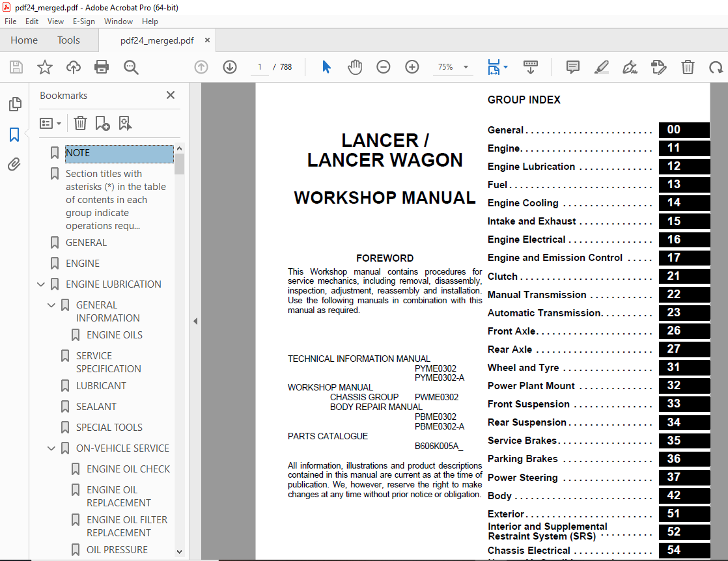Open the SEALANT bookmark
This screenshot has width=728, height=561.
[96, 407]
